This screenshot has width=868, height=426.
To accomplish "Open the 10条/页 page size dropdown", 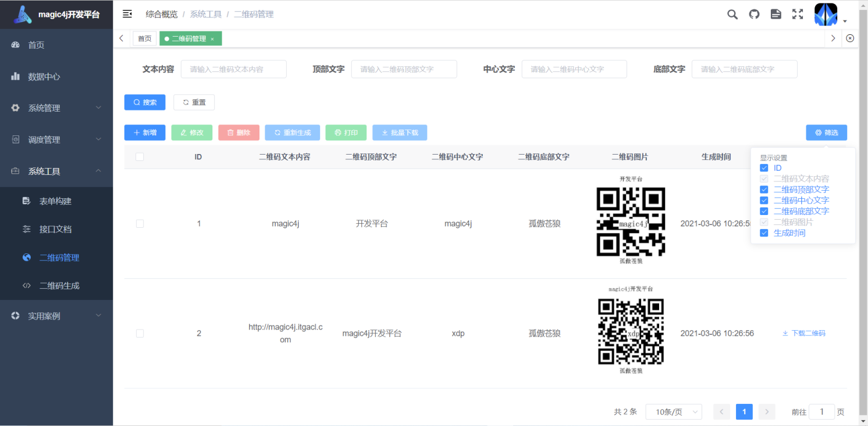I will point(673,411).
